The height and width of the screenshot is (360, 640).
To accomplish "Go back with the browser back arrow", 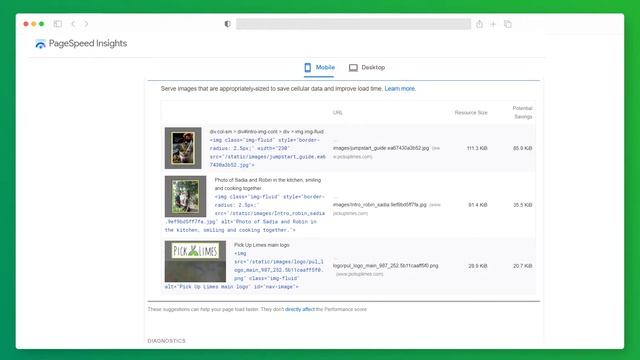I will 73,24.
